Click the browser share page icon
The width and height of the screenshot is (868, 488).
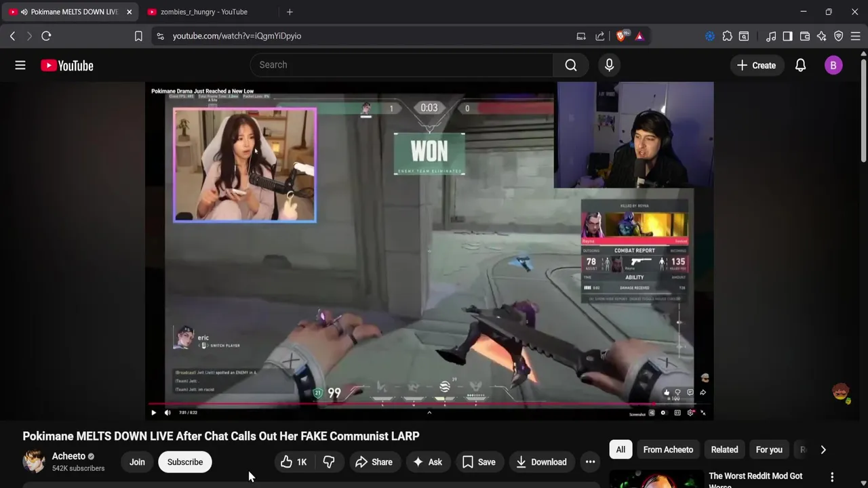pyautogui.click(x=600, y=36)
